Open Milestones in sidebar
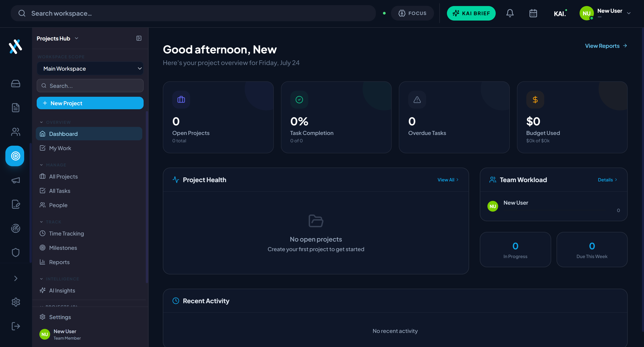Image resolution: width=644 pixels, height=347 pixels. pyautogui.click(x=89, y=248)
